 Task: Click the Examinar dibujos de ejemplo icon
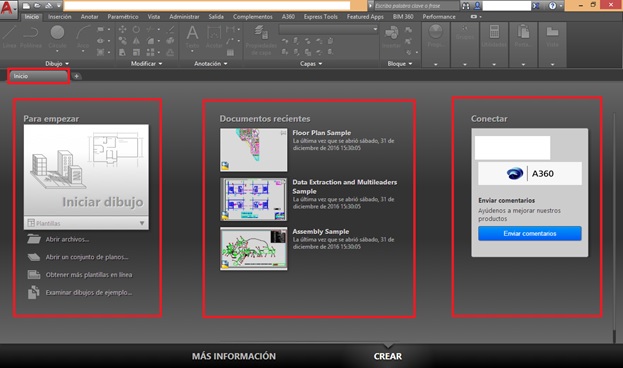[x=34, y=292]
